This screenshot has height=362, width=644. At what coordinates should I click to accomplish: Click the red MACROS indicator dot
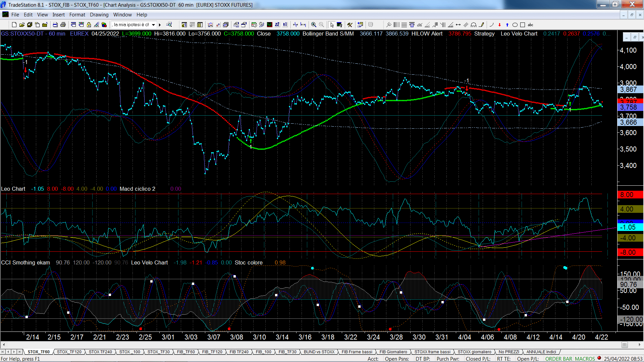coord(599,358)
